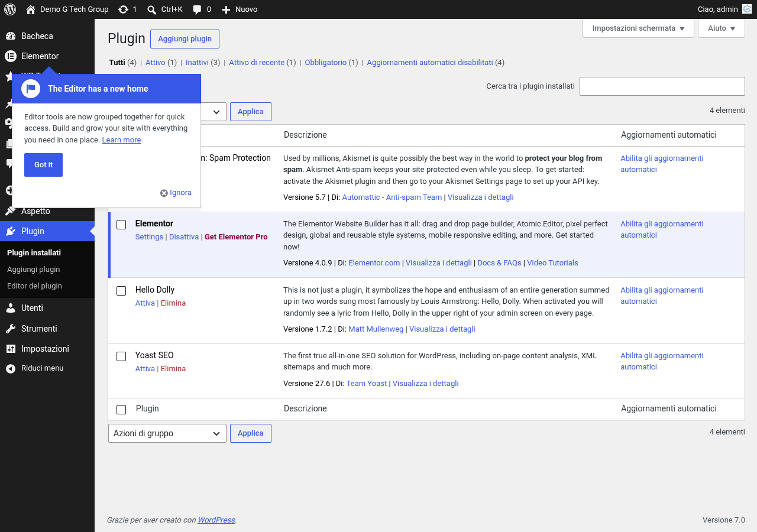
Task: Expand the Aiuto help panel
Action: pos(721,28)
